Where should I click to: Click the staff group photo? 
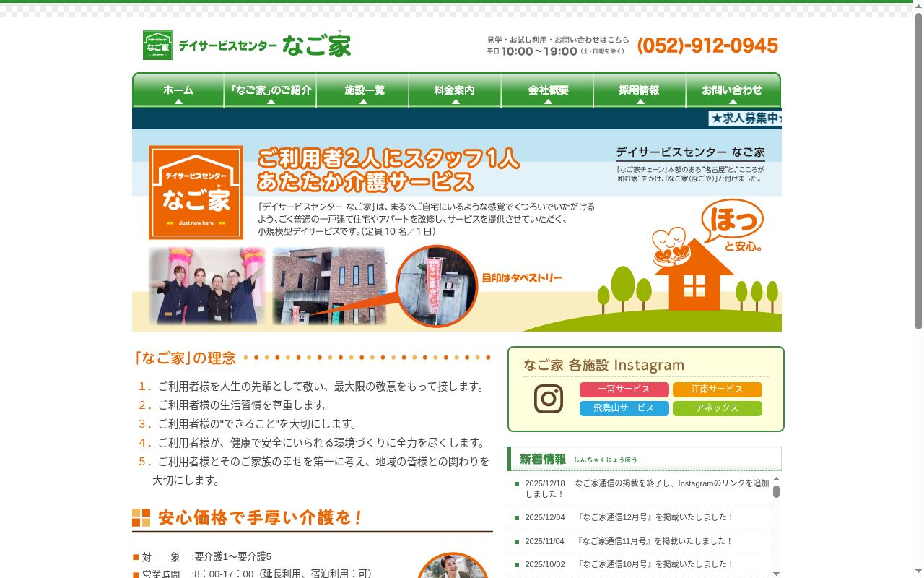(x=206, y=286)
